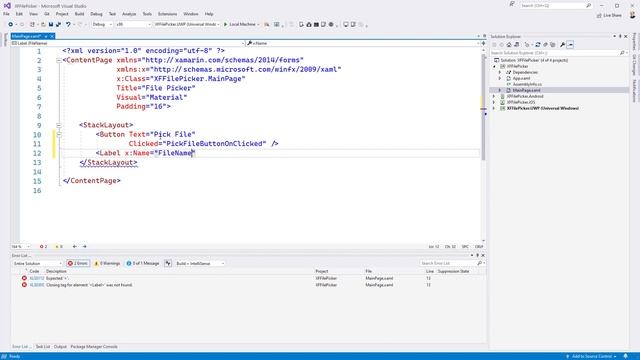Open the editor zoom level dropdown
This screenshot has width=640, height=360.
[x=21, y=247]
